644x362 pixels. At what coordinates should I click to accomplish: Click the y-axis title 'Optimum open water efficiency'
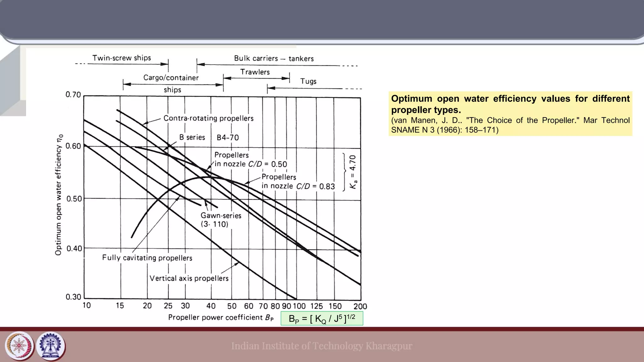click(x=59, y=195)
